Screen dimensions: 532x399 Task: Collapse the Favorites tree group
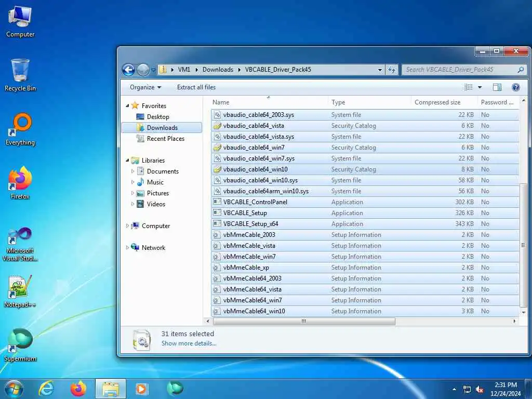pos(128,106)
